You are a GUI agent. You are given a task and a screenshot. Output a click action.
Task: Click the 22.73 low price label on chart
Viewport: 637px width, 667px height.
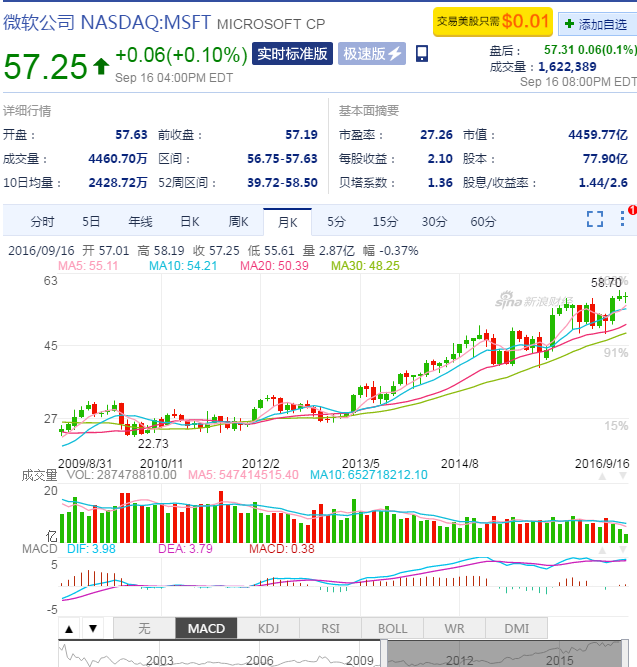pyautogui.click(x=153, y=444)
